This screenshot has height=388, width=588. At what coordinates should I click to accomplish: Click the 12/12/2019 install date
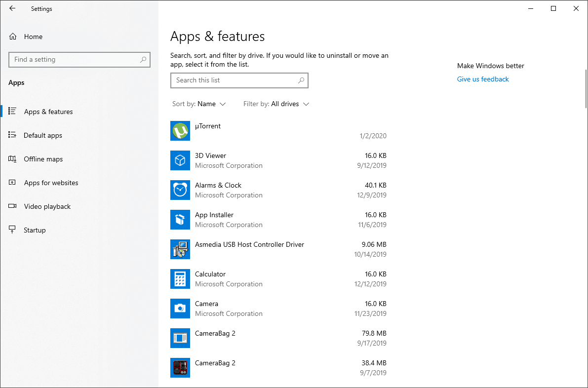(370, 284)
